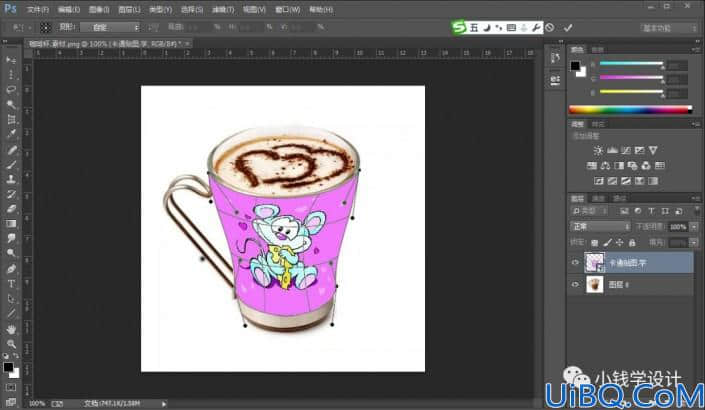
Task: Toggle layer filtering switch
Action: (697, 211)
